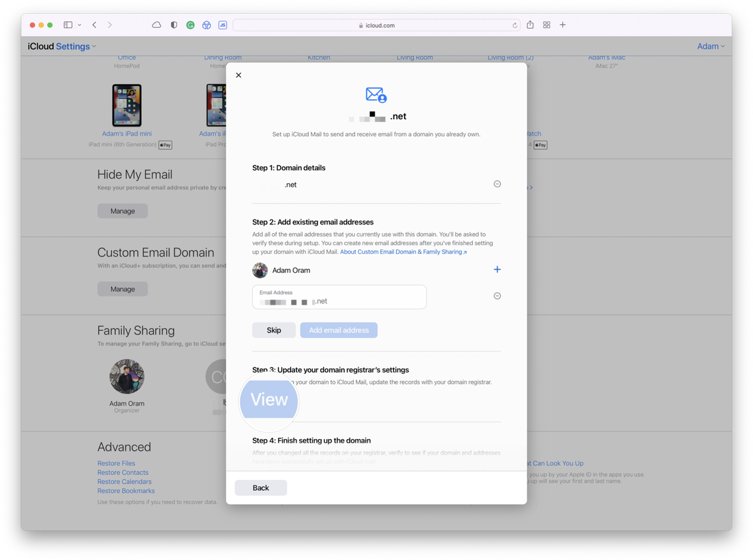Click Back at the bottom of the dialog

(260, 487)
